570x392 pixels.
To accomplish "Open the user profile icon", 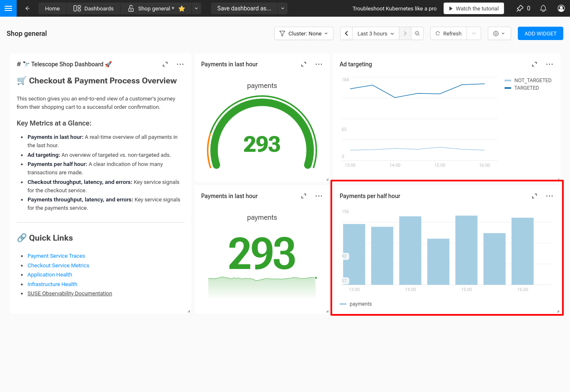I will coord(561,8).
